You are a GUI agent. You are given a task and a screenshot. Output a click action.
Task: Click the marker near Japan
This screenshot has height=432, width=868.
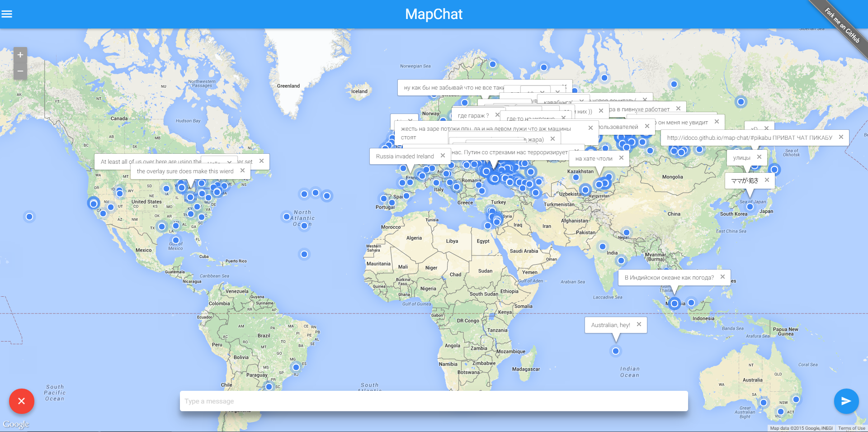tap(774, 170)
